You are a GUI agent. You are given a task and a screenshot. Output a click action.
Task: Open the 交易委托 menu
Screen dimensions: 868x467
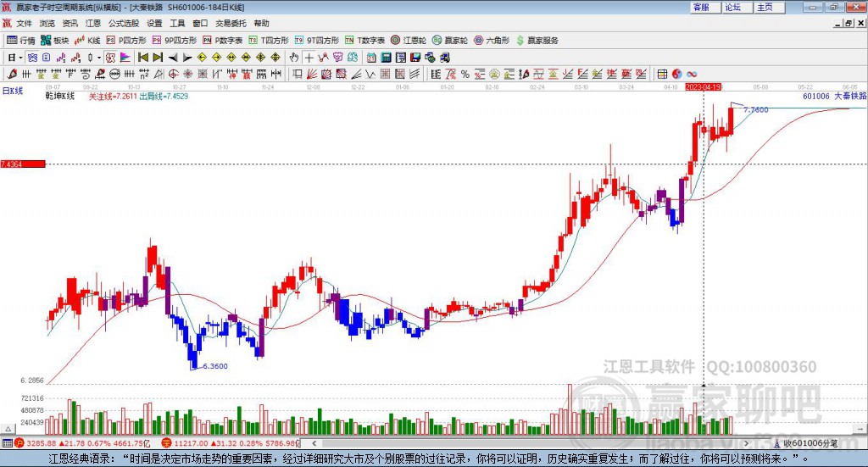click(x=231, y=23)
